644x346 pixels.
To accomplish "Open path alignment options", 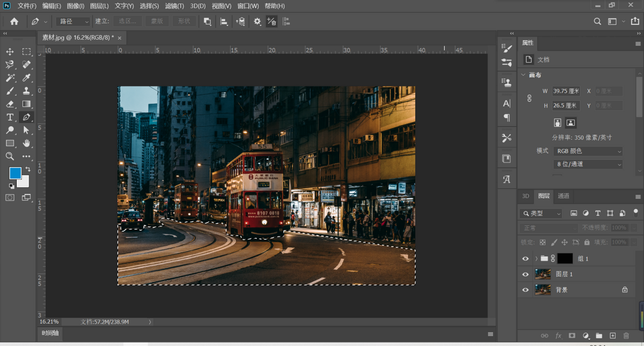I will point(224,21).
